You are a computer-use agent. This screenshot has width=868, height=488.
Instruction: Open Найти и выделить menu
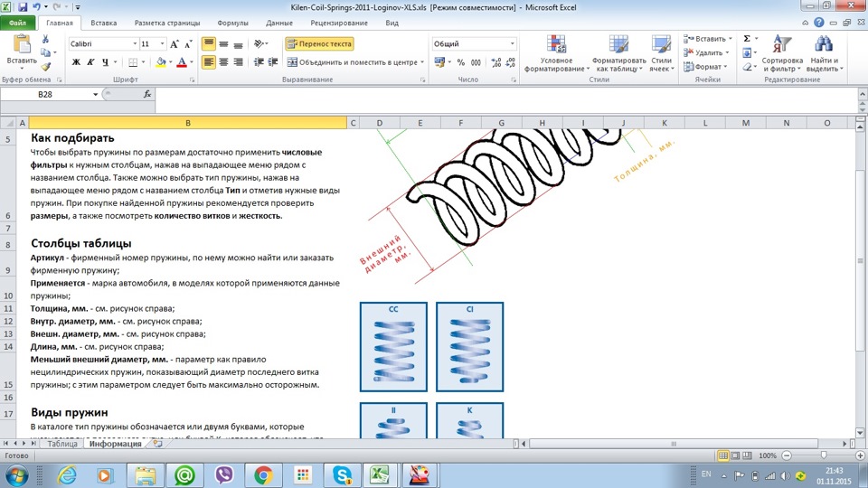click(x=825, y=53)
